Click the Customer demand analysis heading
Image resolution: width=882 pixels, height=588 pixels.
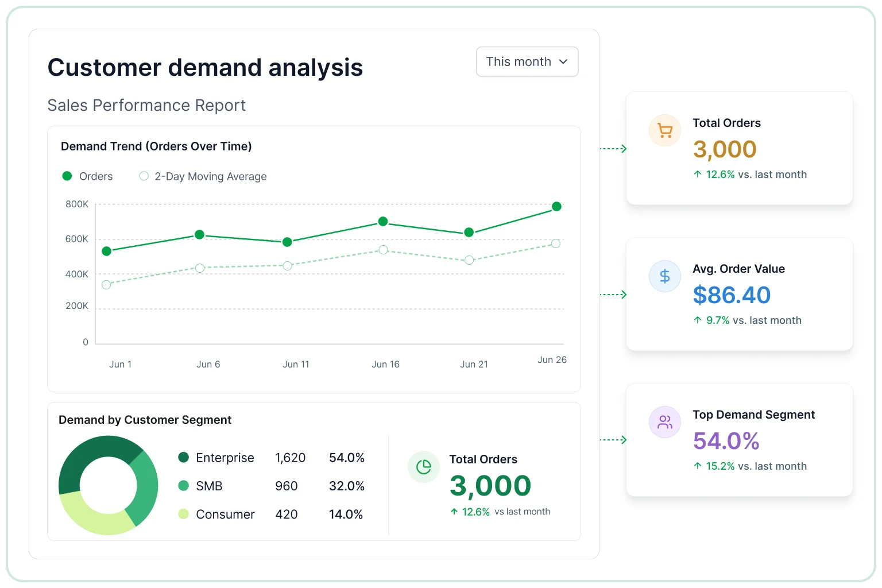205,67
